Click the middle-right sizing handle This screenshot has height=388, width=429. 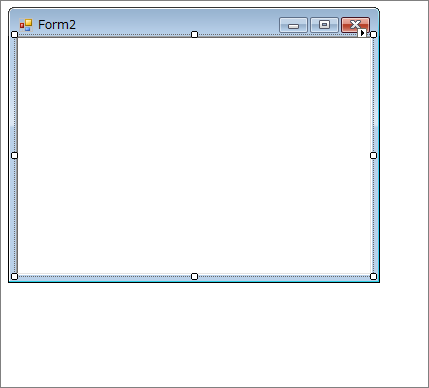[374, 155]
